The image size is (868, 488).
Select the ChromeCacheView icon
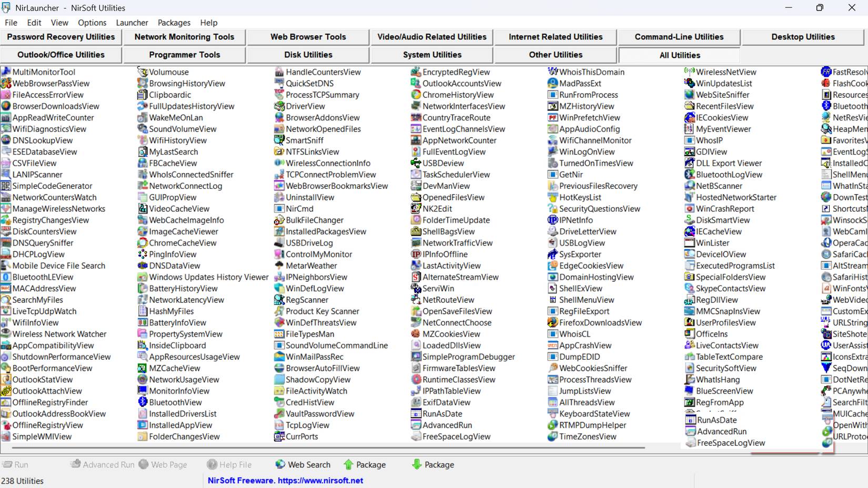(142, 243)
